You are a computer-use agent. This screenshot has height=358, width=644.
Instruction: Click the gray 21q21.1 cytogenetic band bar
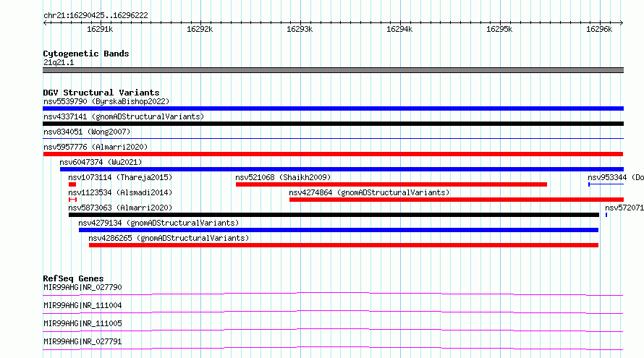(x=333, y=70)
